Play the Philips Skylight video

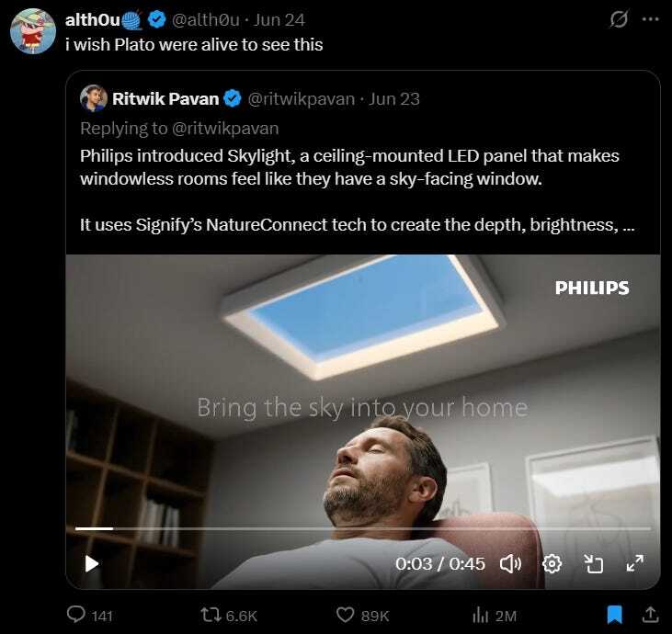tap(91, 564)
